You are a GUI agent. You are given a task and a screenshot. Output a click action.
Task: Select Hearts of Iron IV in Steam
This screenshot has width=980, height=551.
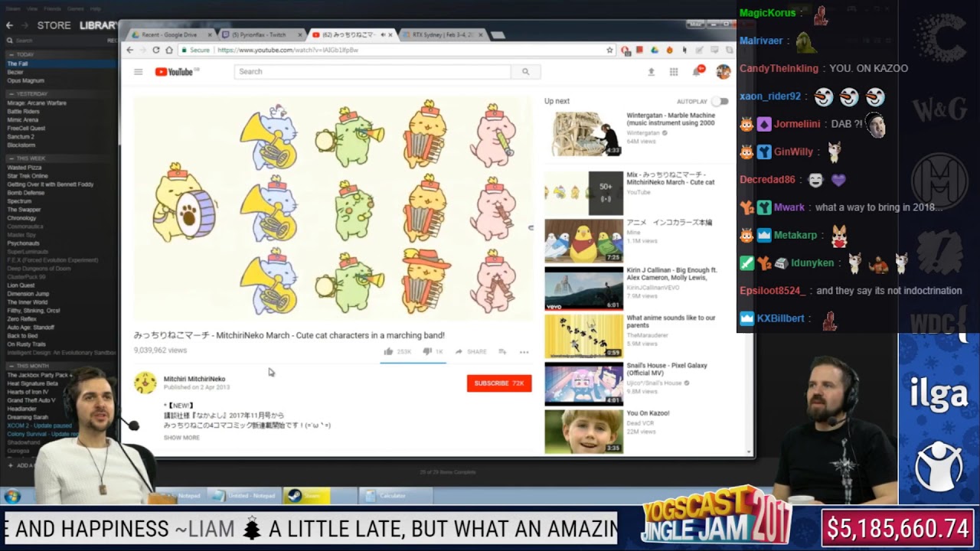point(28,392)
